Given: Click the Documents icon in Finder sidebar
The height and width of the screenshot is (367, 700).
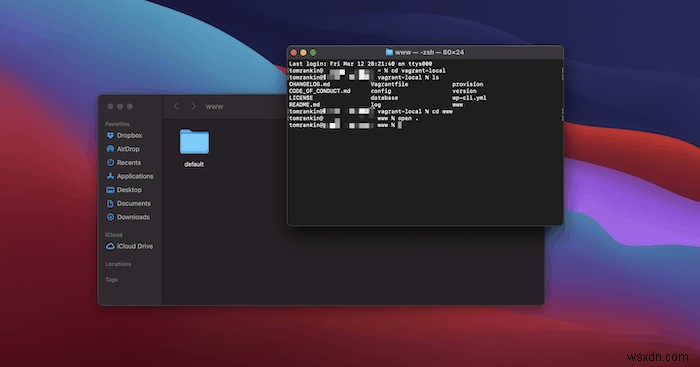Looking at the screenshot, I should pos(110,203).
